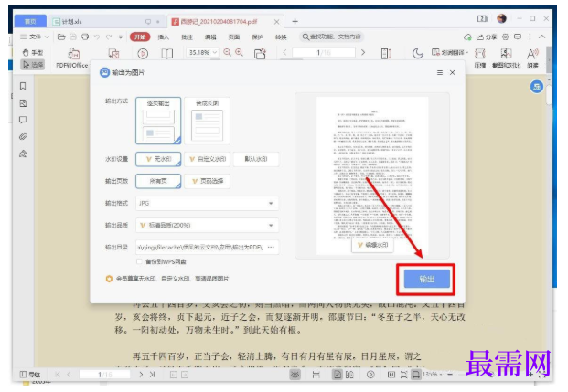
Task: Click the status bar play icon
Action: (x=370, y=375)
